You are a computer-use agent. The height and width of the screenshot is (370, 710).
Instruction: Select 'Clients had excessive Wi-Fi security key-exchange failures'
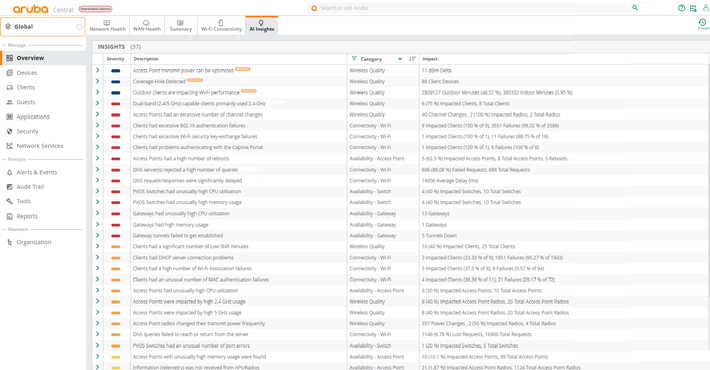click(195, 136)
